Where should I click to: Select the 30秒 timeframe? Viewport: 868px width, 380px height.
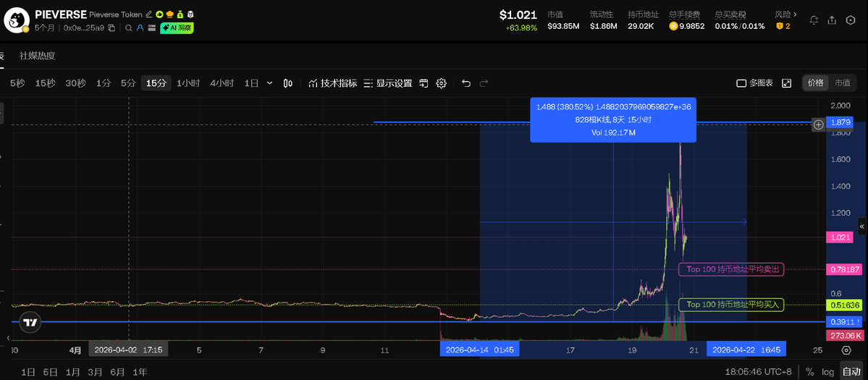(x=75, y=83)
